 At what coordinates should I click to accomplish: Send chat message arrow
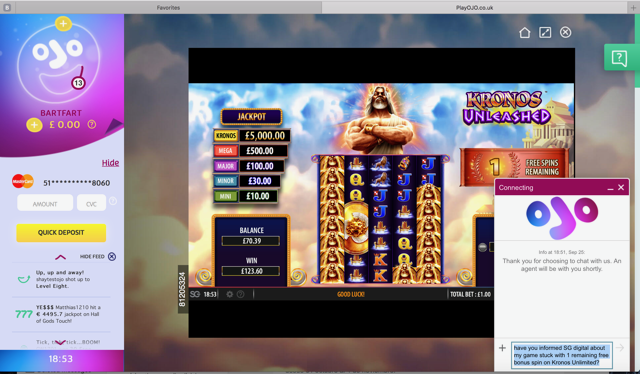coord(620,348)
